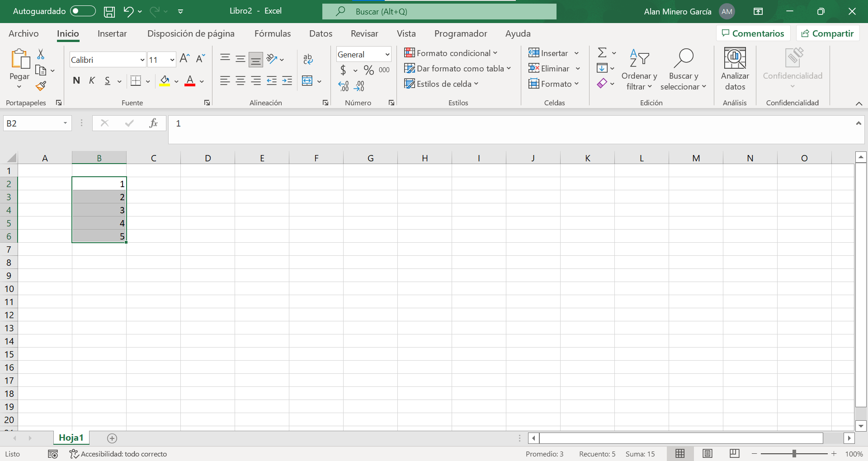This screenshot has height=461, width=868.
Task: Click the Format Painter brush icon
Action: pos(41,86)
